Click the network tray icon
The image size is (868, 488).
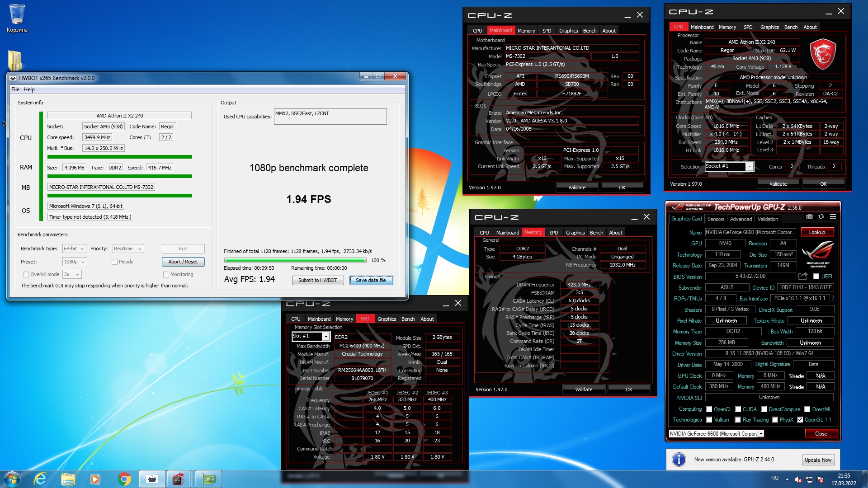click(x=809, y=479)
